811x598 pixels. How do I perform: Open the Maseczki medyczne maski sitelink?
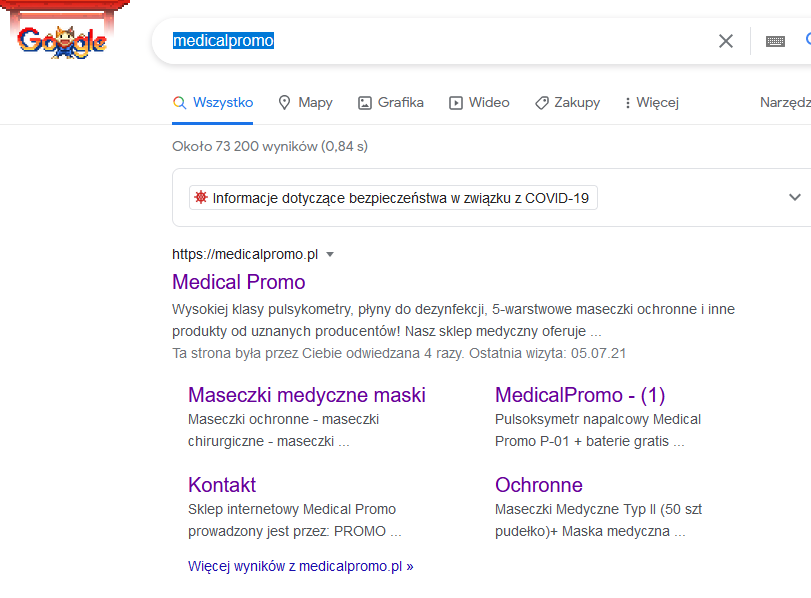point(307,395)
